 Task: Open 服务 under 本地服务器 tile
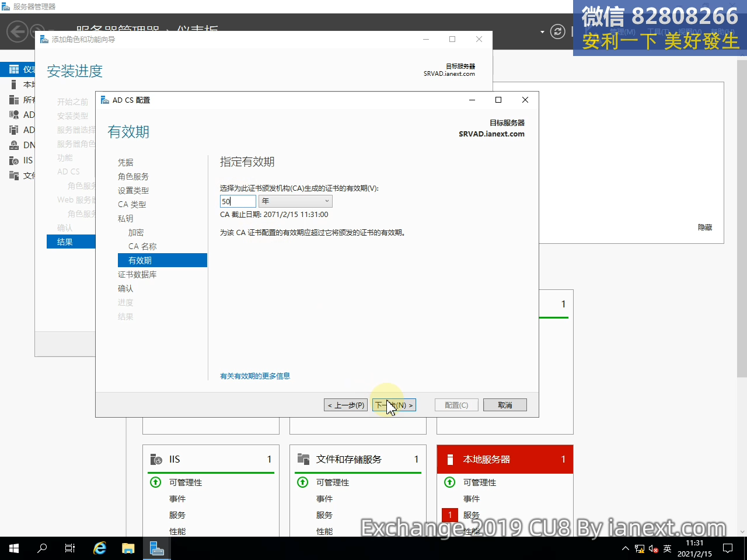click(472, 515)
